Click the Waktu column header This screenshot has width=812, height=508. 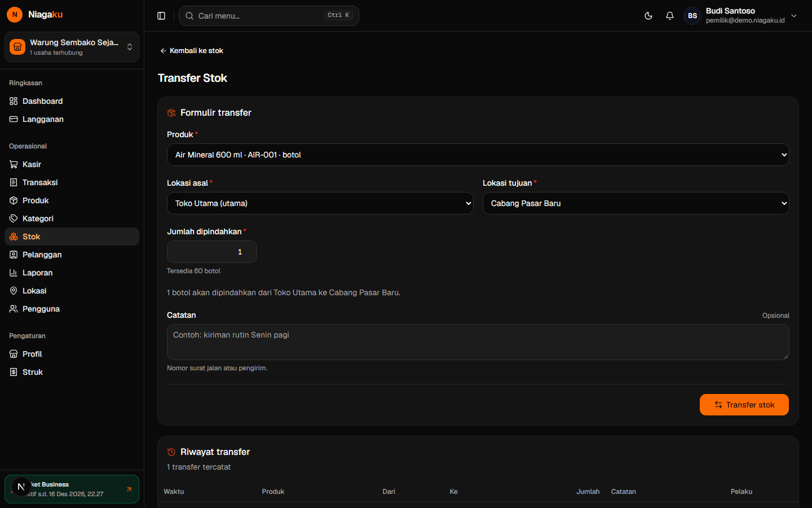(174, 492)
